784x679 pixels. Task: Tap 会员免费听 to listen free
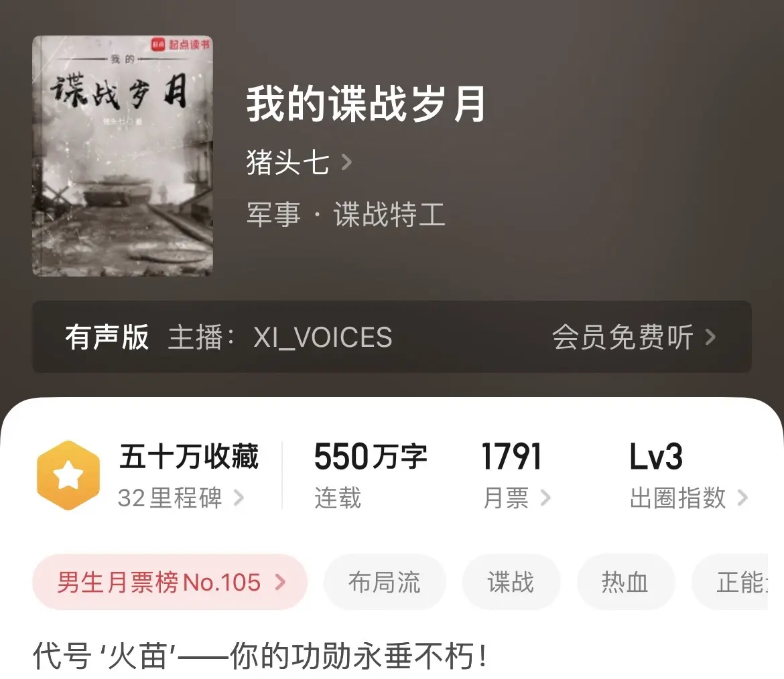click(623, 337)
